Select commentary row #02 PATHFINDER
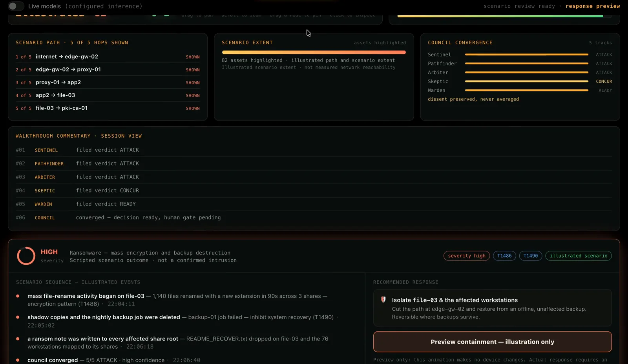Screen dimensions: 628x364 [314, 164]
